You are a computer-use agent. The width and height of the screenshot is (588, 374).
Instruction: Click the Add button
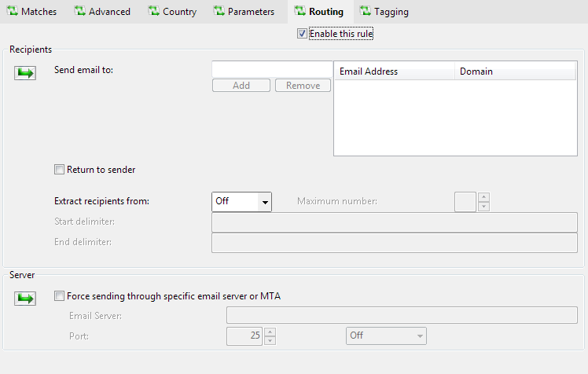pyautogui.click(x=241, y=86)
